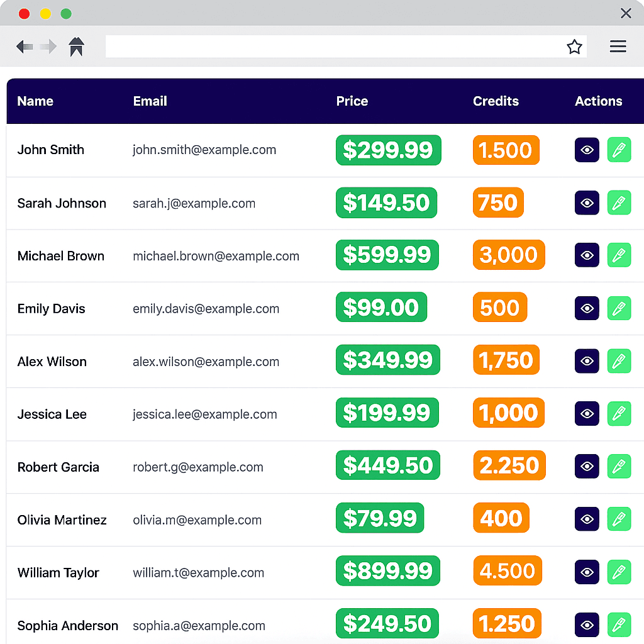
Task: Click the orange 3,000 credits badge
Action: [509, 255]
